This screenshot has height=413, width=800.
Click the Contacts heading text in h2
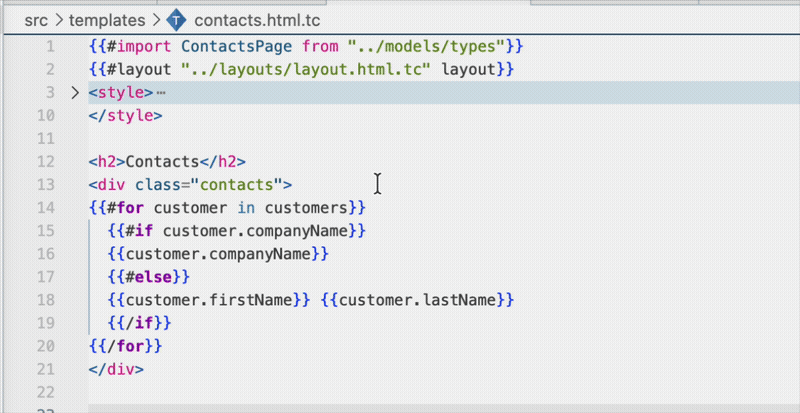(162, 162)
